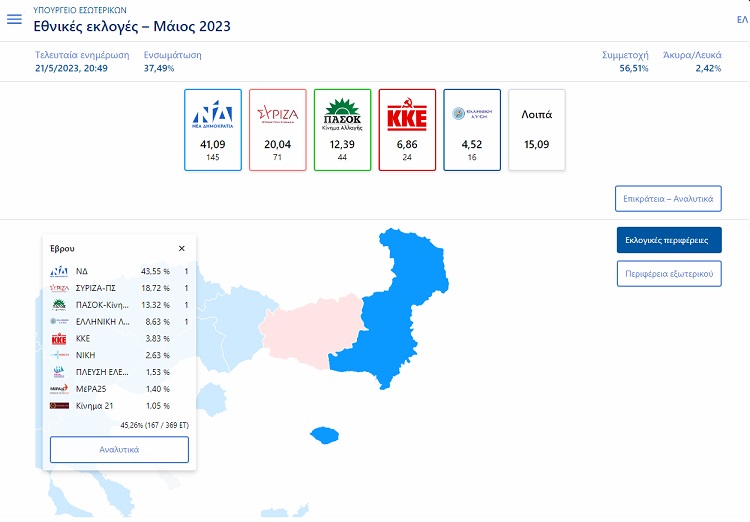750x522 pixels.
Task: Open the Λοιπά parties card
Action: click(x=537, y=130)
